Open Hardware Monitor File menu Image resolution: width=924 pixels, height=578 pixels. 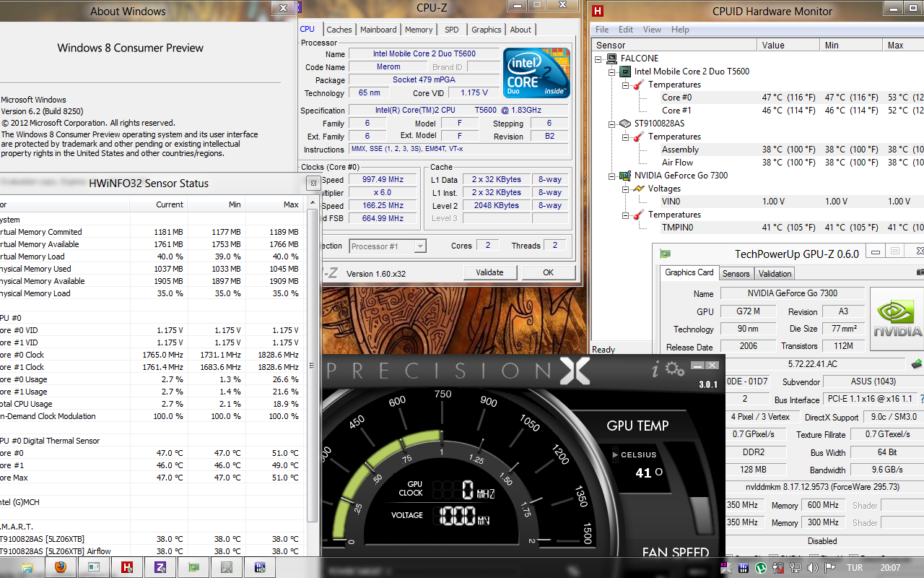pos(602,30)
